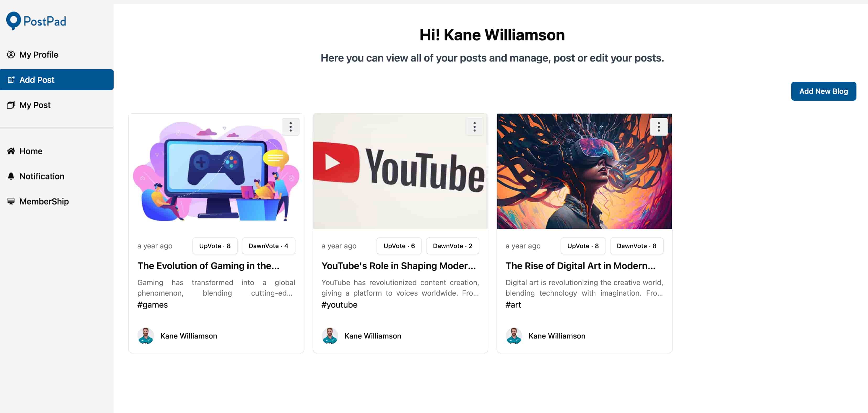Viewport: 868px width, 413px height.
Task: Click the PostPad logo icon
Action: click(13, 21)
